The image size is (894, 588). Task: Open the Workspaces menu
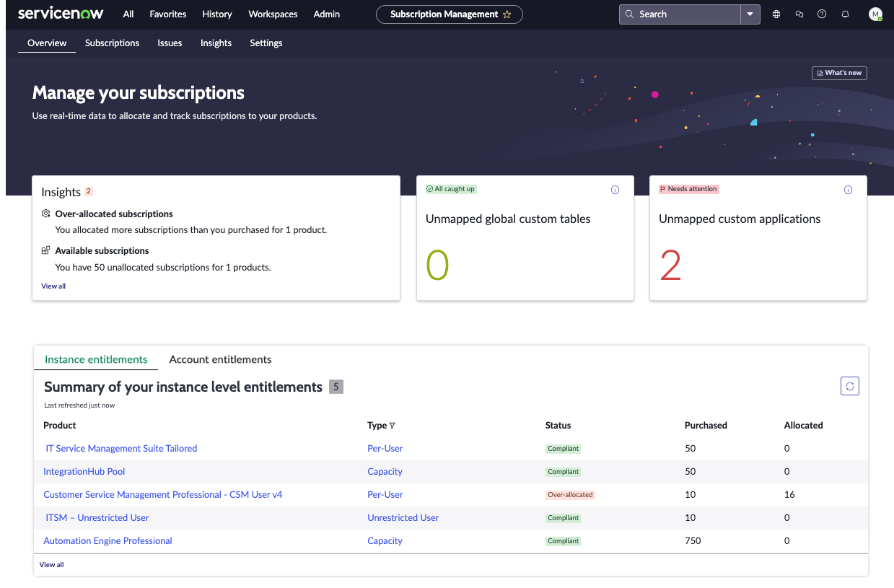[x=273, y=14]
